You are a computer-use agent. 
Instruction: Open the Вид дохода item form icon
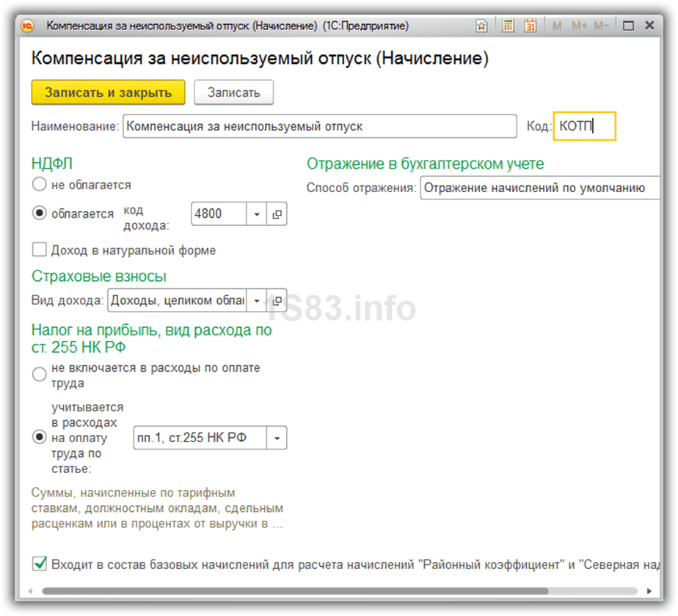pyautogui.click(x=277, y=301)
